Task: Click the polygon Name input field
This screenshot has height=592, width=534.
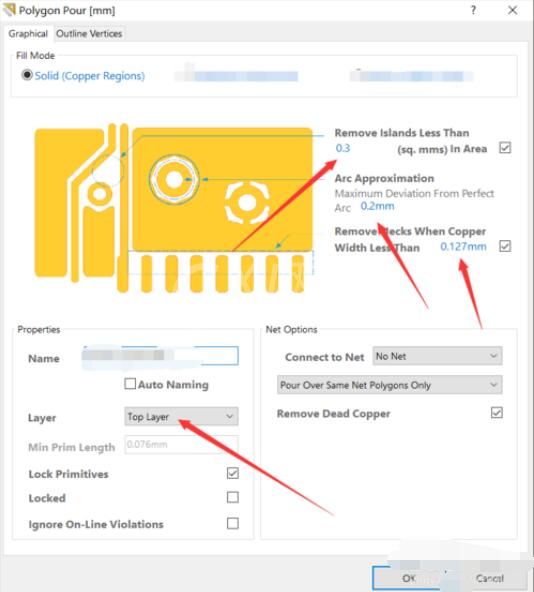Action: point(160,356)
